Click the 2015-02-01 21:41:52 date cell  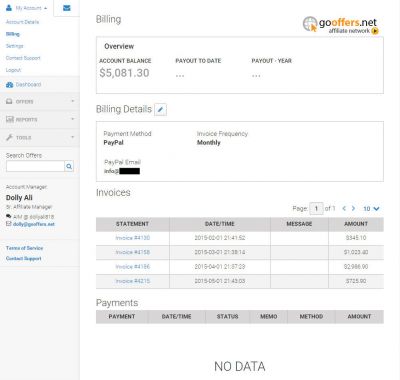tap(220, 238)
